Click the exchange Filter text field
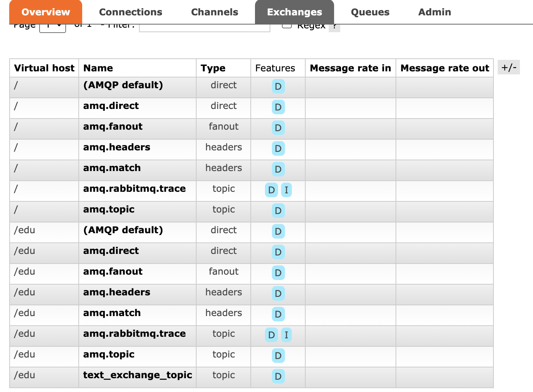Screen dimensions: 533x392 pos(204,28)
